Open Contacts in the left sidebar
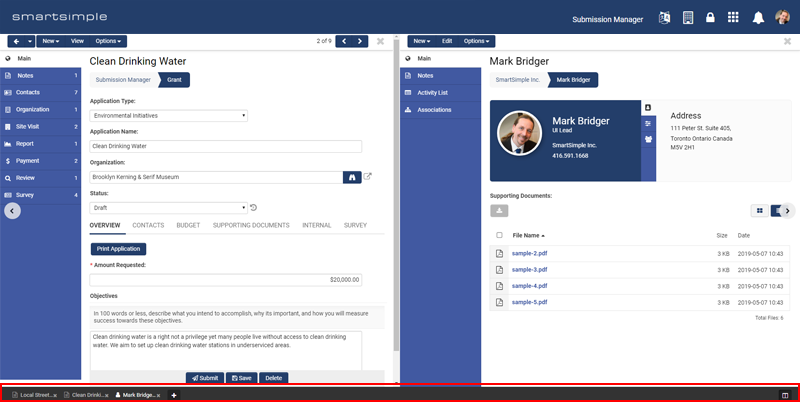Viewport: 800px width, 402px height. point(40,92)
